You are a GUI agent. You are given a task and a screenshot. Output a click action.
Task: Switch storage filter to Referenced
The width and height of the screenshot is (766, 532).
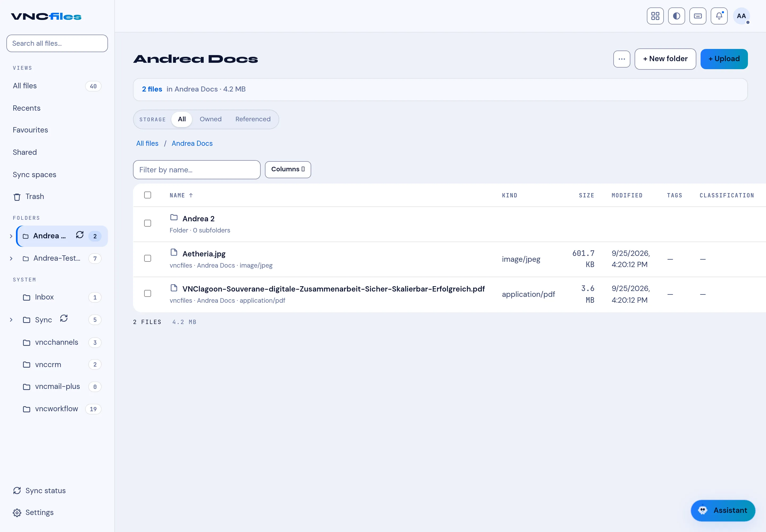pyautogui.click(x=253, y=119)
